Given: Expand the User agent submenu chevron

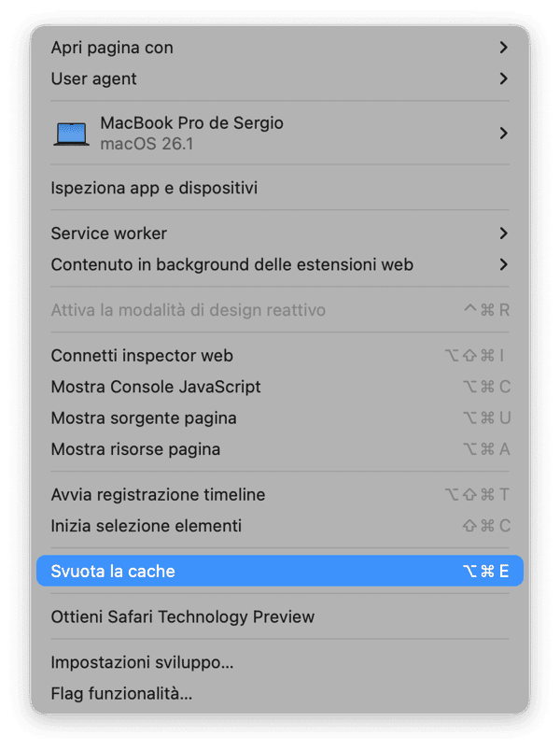Looking at the screenshot, I should point(503,78).
